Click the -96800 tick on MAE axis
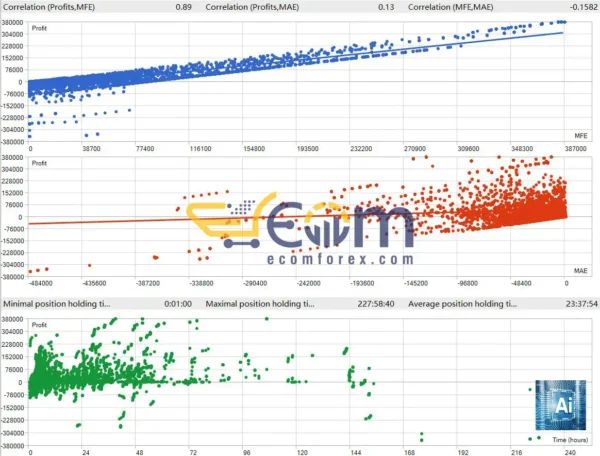600x456 pixels. (468, 283)
